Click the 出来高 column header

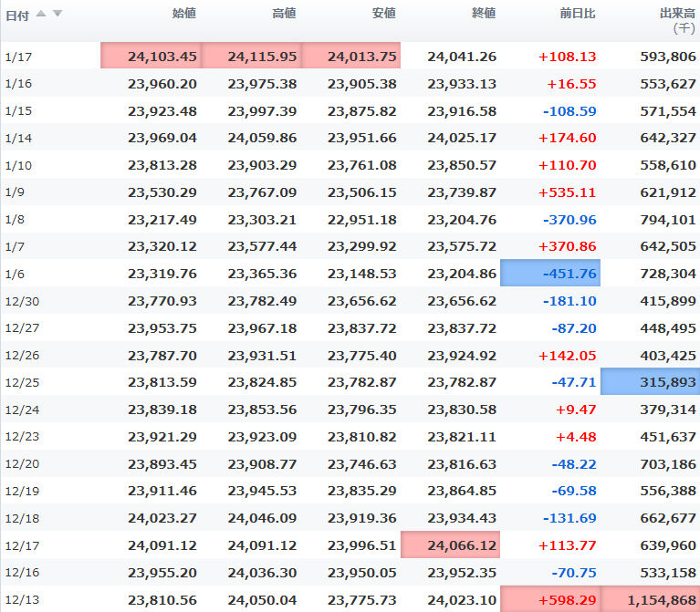677,14
